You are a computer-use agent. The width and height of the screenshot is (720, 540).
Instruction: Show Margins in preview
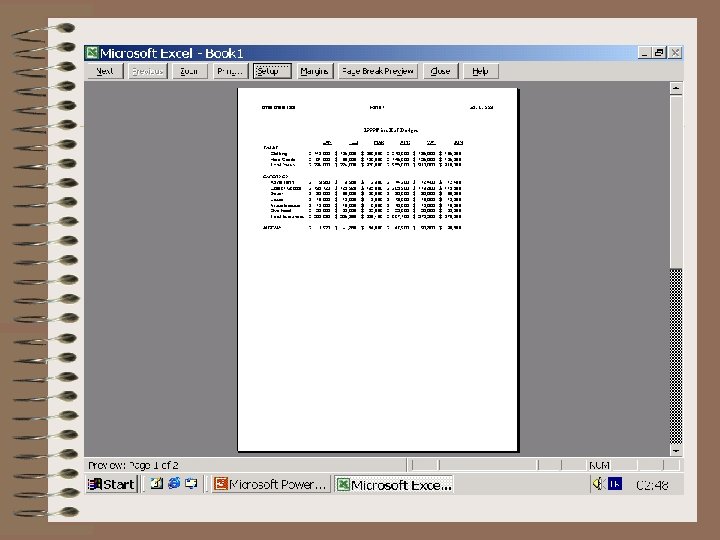pyautogui.click(x=315, y=71)
